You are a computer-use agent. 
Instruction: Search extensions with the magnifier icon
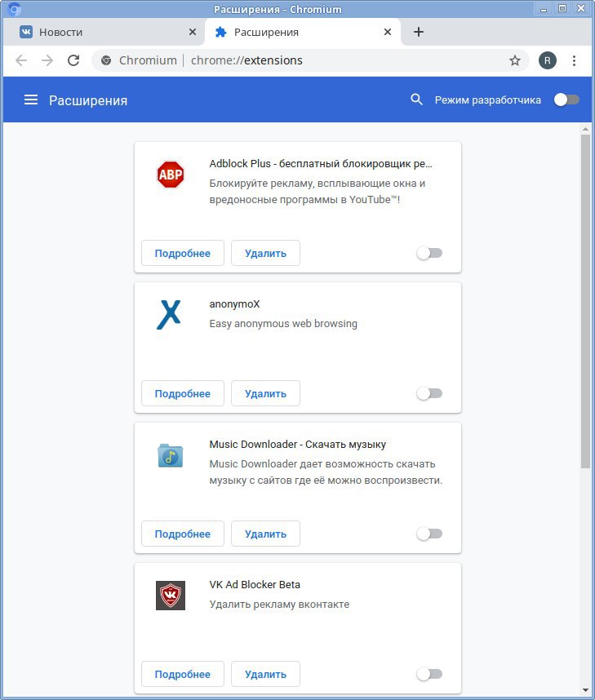[x=416, y=100]
